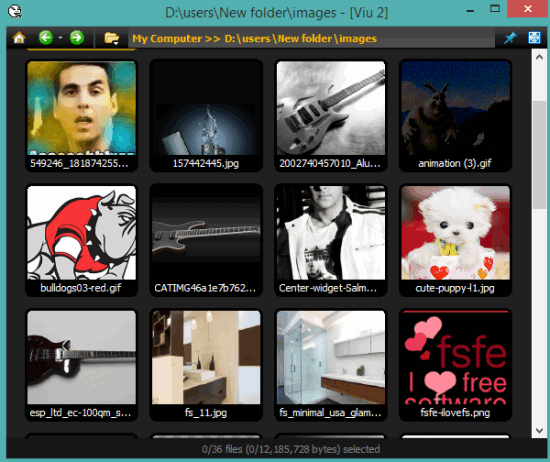Maximize the Viu window
The image size is (550, 462).
tap(495, 9)
